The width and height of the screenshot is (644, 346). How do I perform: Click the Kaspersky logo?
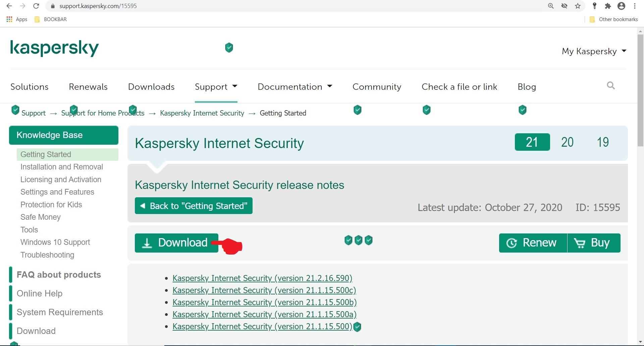(54, 48)
